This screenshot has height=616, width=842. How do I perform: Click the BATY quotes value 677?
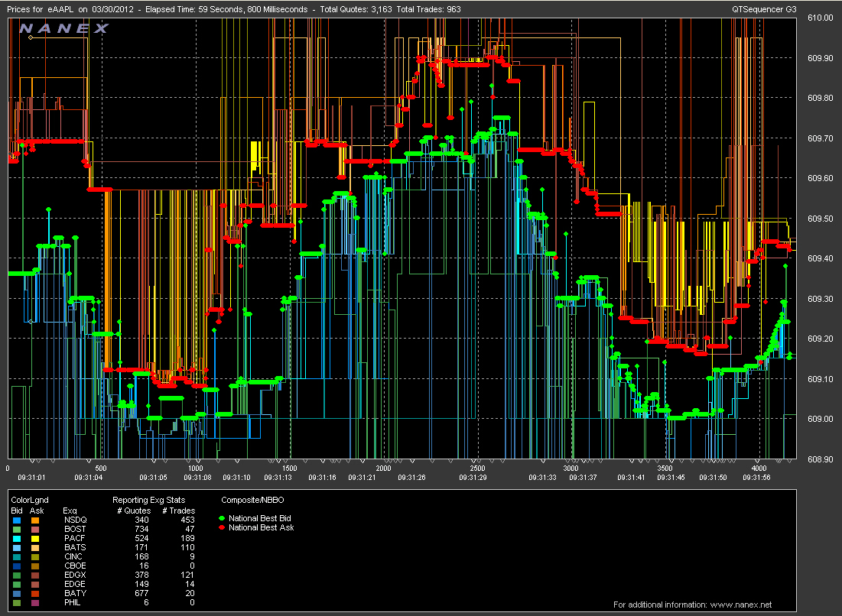[141, 594]
